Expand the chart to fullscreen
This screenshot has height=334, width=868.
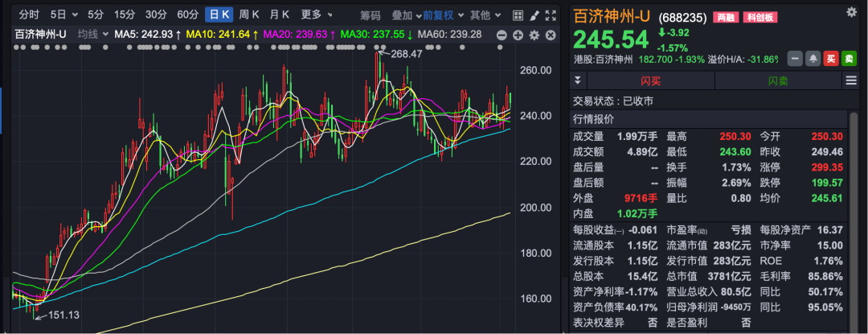[x=551, y=15]
